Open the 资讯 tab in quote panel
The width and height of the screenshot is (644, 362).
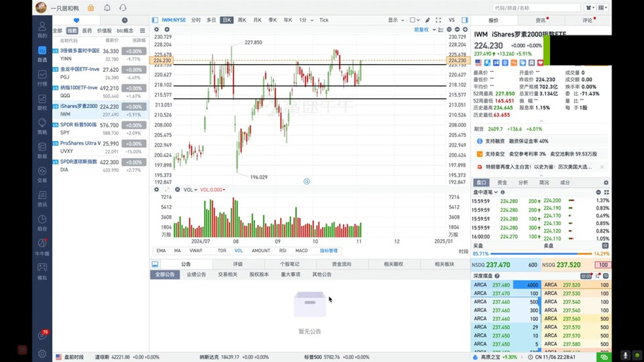coord(541,20)
